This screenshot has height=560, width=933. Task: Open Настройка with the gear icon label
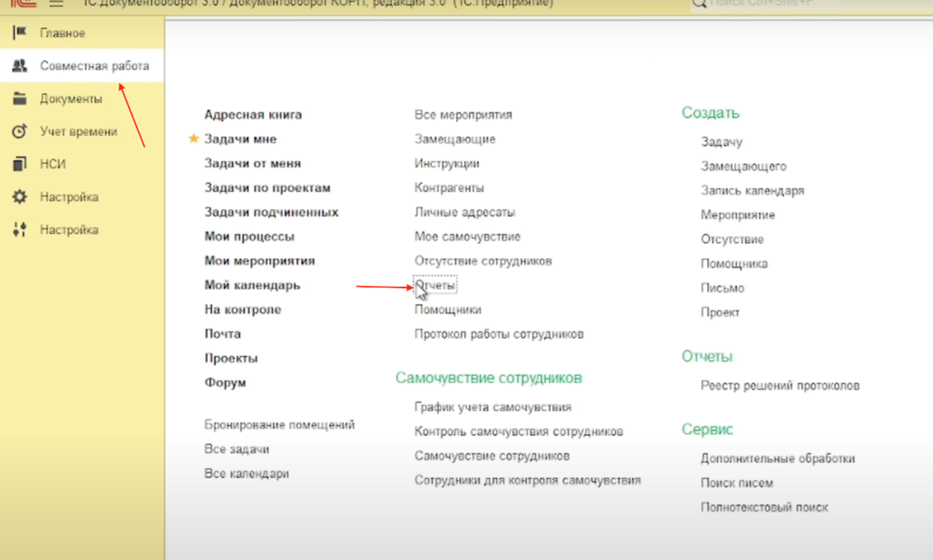[x=69, y=197]
